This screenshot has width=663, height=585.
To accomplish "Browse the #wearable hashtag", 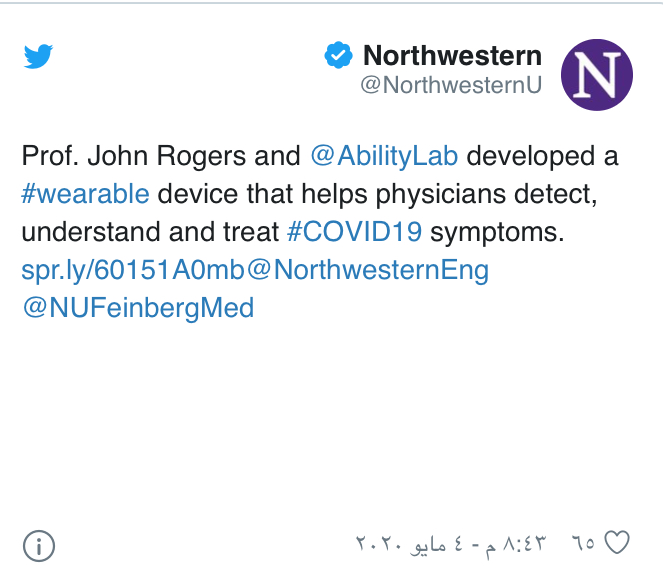I will click(85, 194).
